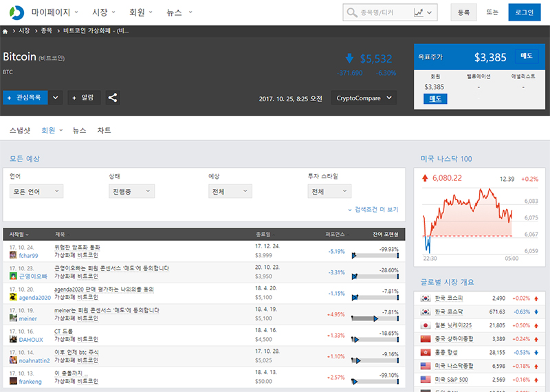Click fchar99 avatar thumbnail

(13, 255)
